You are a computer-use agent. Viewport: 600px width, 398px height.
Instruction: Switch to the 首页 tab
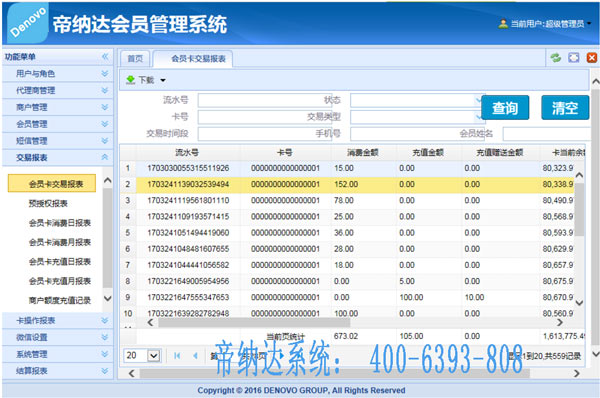(x=135, y=59)
